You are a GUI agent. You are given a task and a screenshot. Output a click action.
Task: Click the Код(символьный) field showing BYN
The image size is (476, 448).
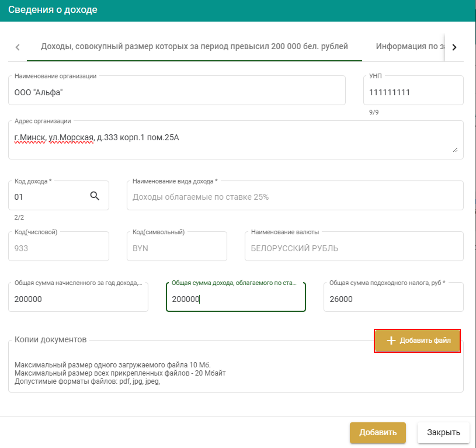(176, 248)
